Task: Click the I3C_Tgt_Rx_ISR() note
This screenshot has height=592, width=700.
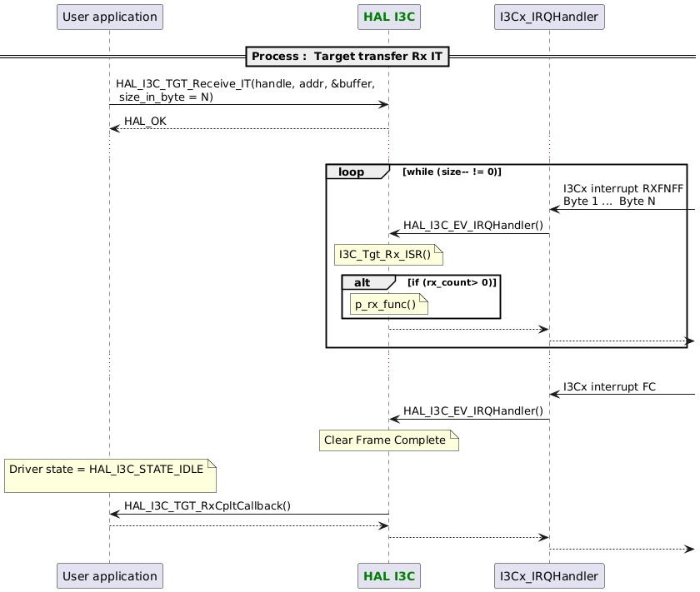Action: (x=386, y=255)
